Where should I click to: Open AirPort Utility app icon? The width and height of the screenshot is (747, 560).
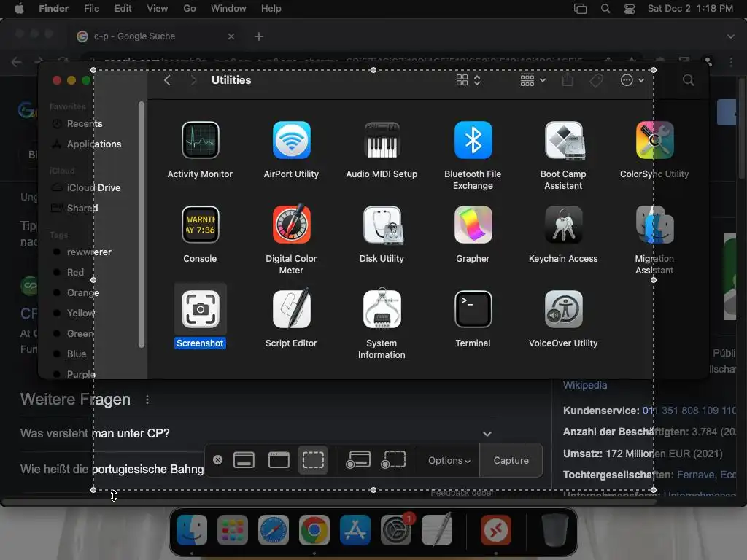291,140
